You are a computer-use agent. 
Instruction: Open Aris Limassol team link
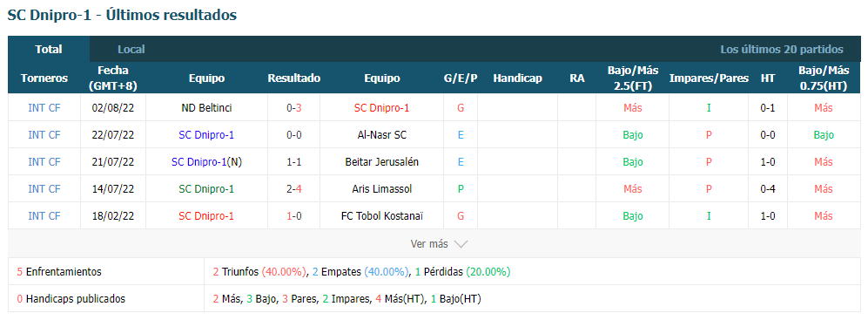382,188
